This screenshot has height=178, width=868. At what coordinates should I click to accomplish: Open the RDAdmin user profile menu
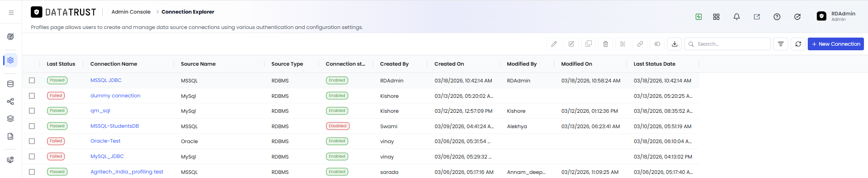point(836,16)
